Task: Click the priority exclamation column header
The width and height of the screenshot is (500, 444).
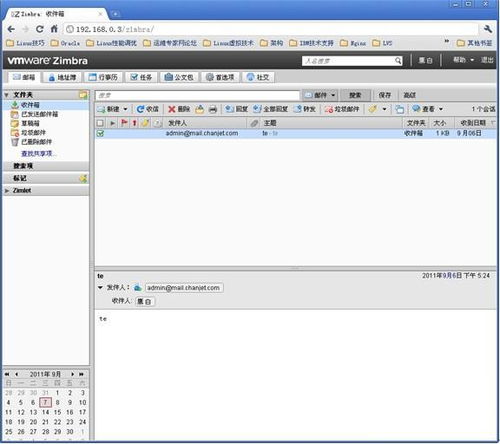Action: click(135, 123)
